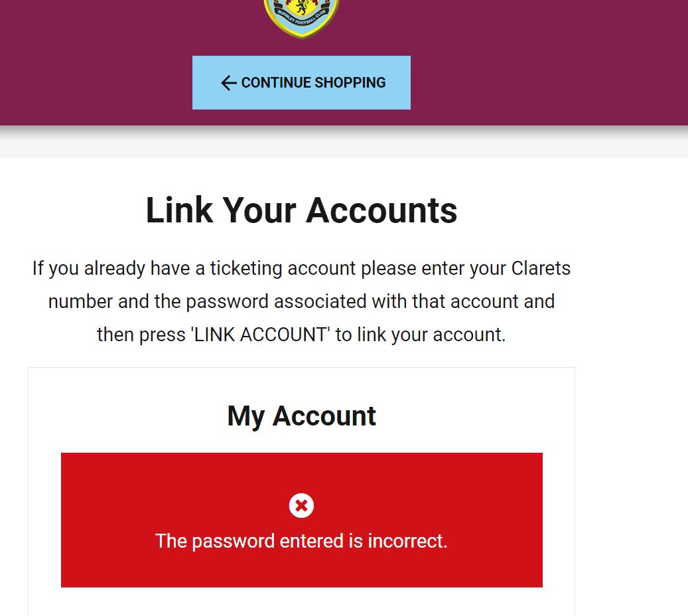Screen dimensions: 688x616
Task: Click the word 'Accounts' in the main heading
Action: tap(381, 210)
